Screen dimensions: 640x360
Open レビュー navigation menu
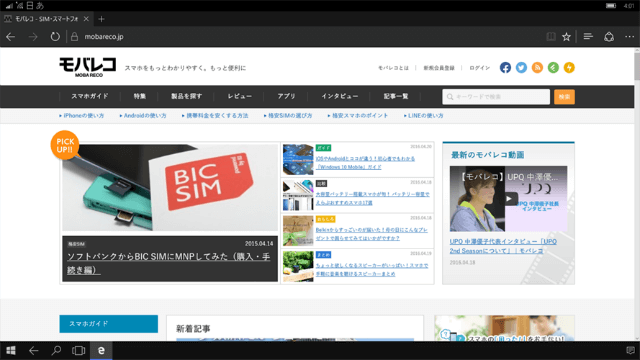[x=240, y=96]
